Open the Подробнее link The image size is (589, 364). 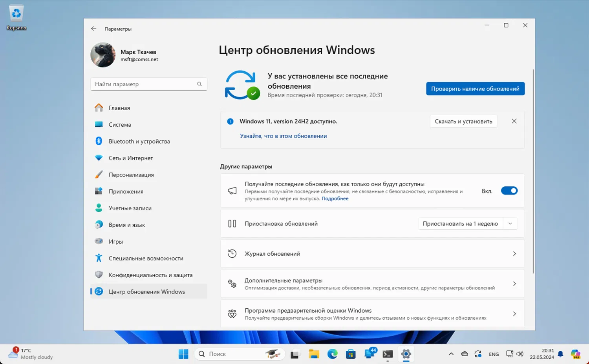(x=335, y=198)
